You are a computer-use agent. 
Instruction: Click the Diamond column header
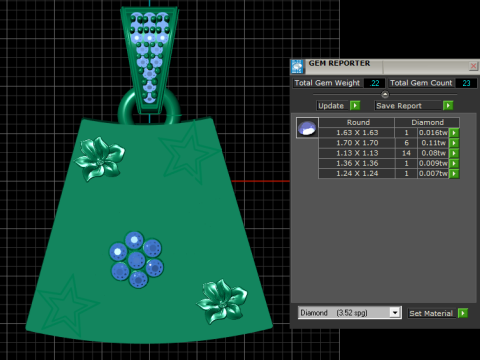427,122
